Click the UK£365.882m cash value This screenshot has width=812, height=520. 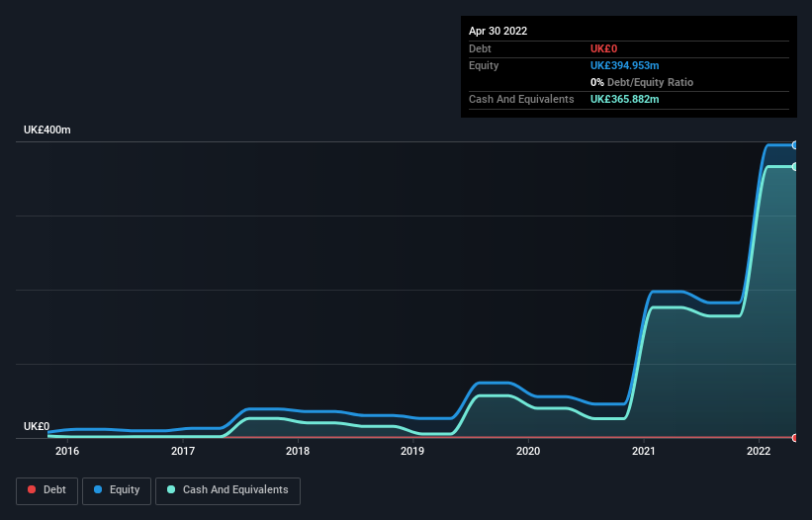[x=624, y=99]
